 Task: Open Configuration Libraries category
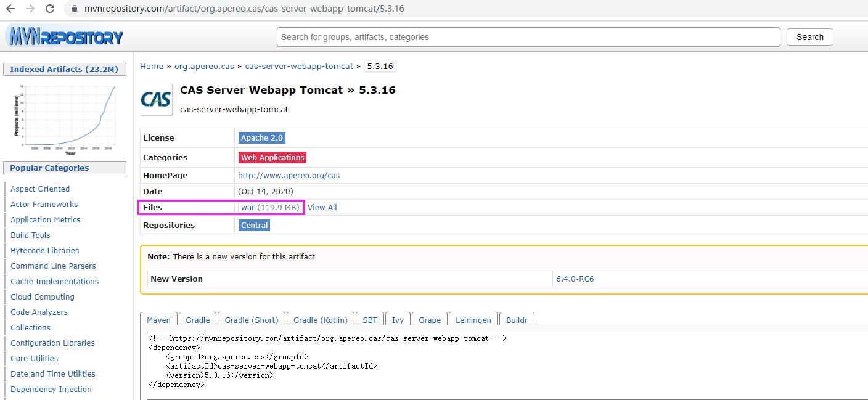[53, 343]
